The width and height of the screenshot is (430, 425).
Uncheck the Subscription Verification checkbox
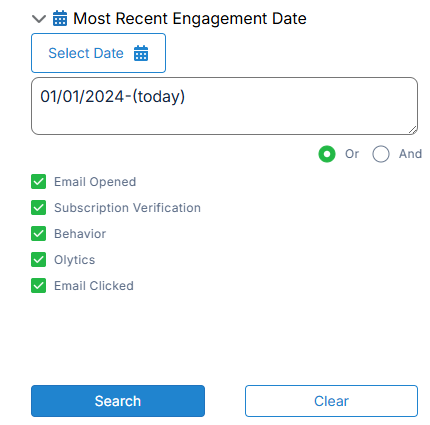coord(39,208)
